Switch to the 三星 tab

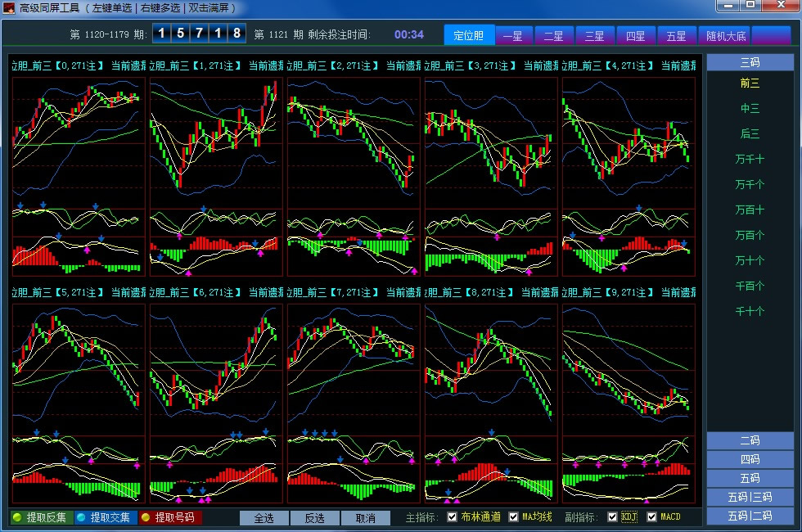tap(594, 36)
